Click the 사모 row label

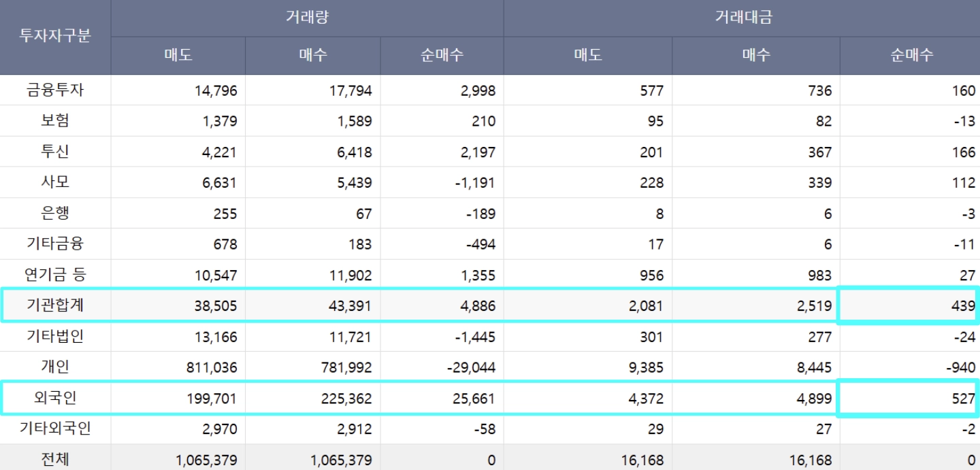(55, 182)
